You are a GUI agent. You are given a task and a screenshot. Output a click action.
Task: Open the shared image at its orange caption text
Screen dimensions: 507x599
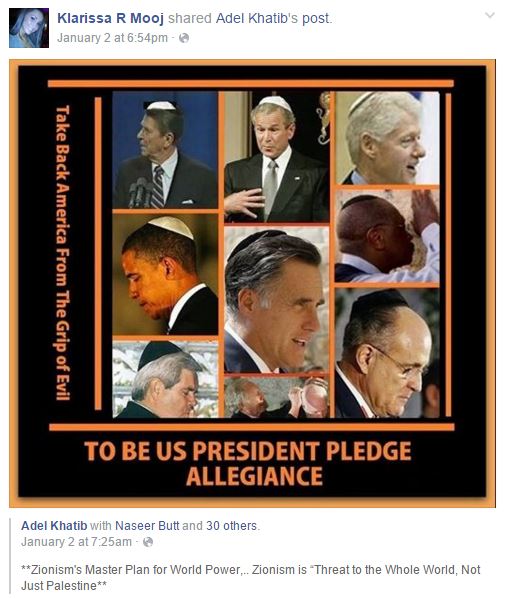pyautogui.click(x=248, y=463)
